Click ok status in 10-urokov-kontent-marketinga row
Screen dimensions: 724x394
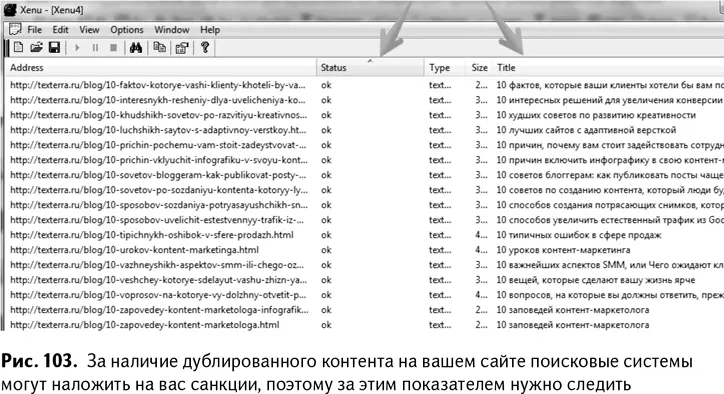pyautogui.click(x=326, y=250)
